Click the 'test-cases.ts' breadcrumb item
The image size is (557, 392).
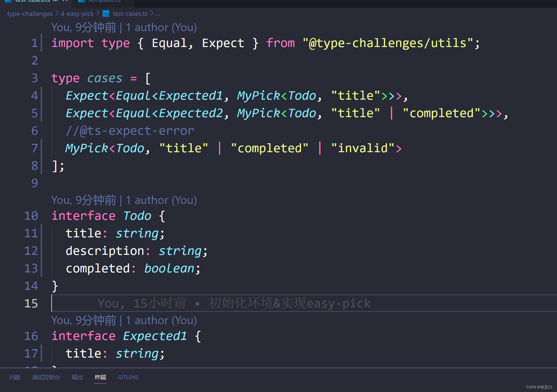pyautogui.click(x=130, y=13)
